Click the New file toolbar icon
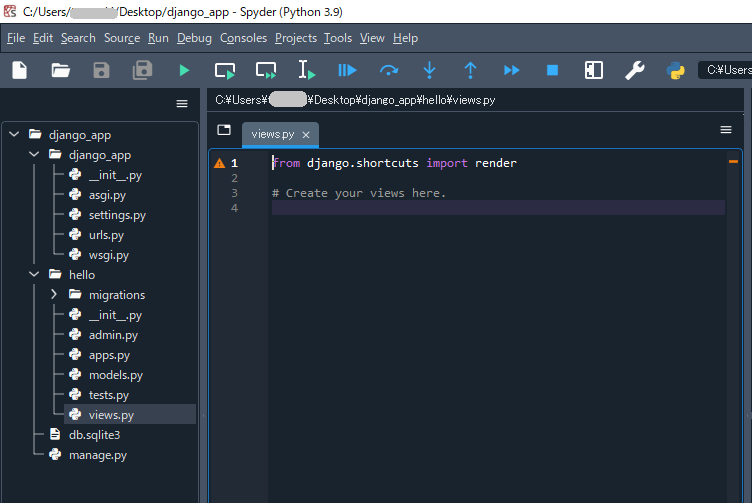This screenshot has width=752, height=503. click(x=20, y=70)
